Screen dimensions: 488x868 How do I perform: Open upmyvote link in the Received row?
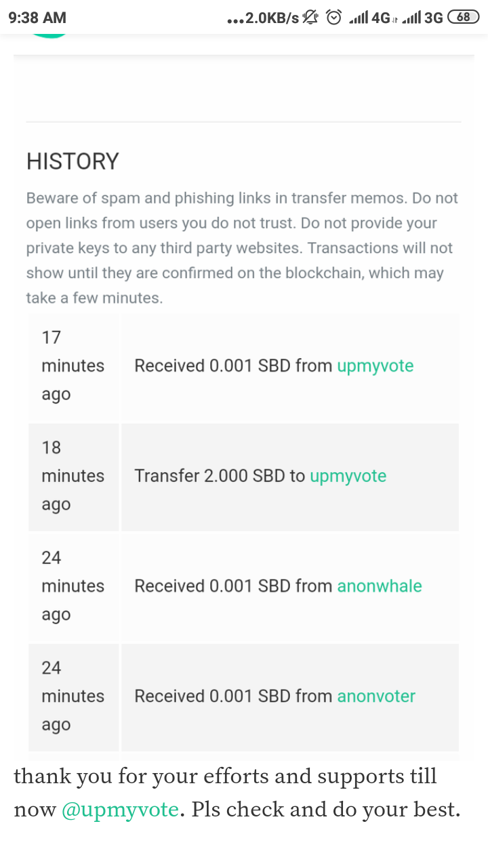(375, 366)
